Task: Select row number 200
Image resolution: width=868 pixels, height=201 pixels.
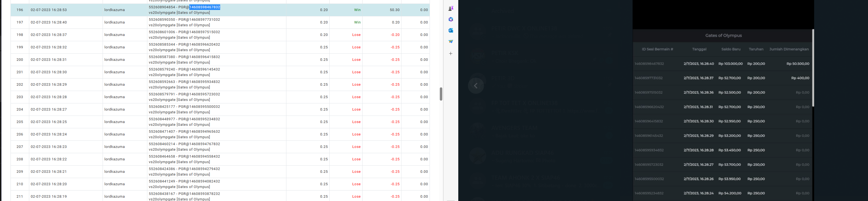Action: pos(20,60)
